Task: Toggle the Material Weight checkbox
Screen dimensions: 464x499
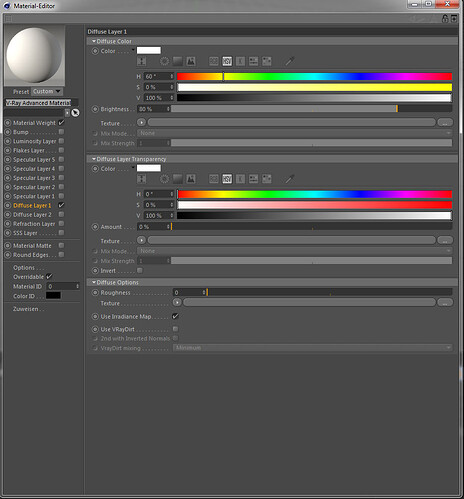Action: pyautogui.click(x=61, y=123)
